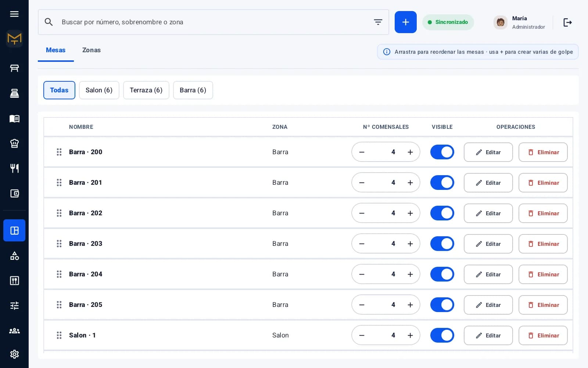This screenshot has width=588, height=368.
Task: Open the shapes categories icon in sidebar
Action: click(14, 256)
